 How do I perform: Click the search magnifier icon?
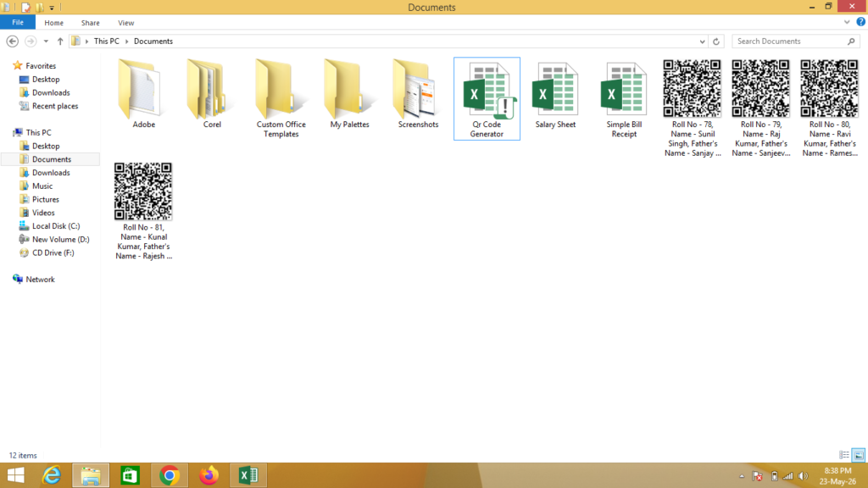851,42
